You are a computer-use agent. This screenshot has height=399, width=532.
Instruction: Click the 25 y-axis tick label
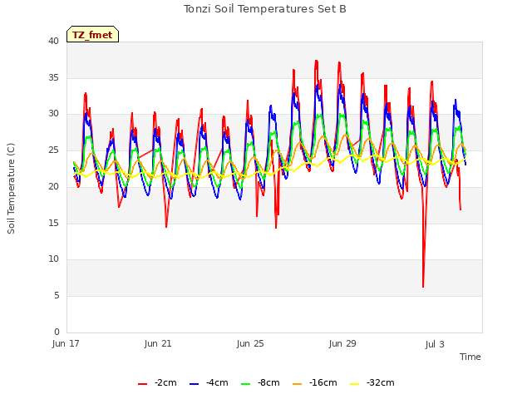(x=53, y=150)
